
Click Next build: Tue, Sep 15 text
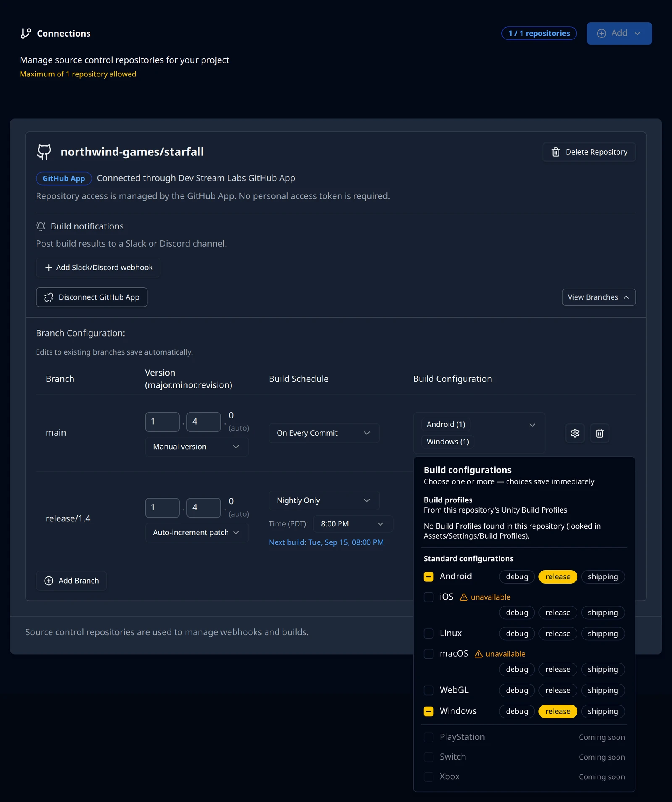pos(326,542)
